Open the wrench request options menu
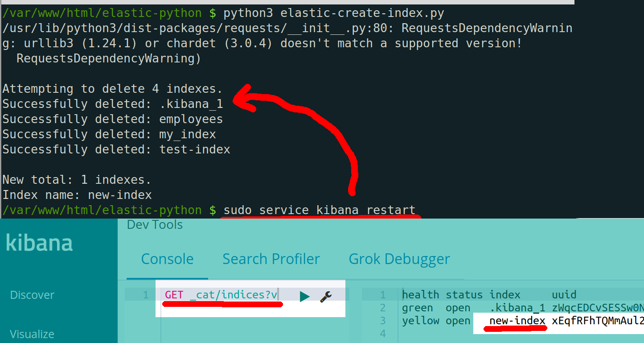The height and width of the screenshot is (343, 644). point(326,295)
